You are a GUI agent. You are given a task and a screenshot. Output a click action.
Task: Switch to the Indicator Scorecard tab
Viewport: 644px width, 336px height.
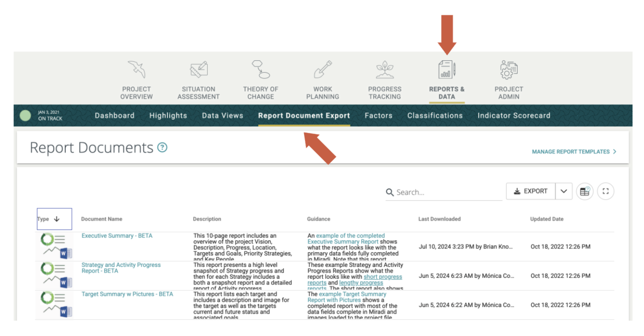pyautogui.click(x=514, y=115)
